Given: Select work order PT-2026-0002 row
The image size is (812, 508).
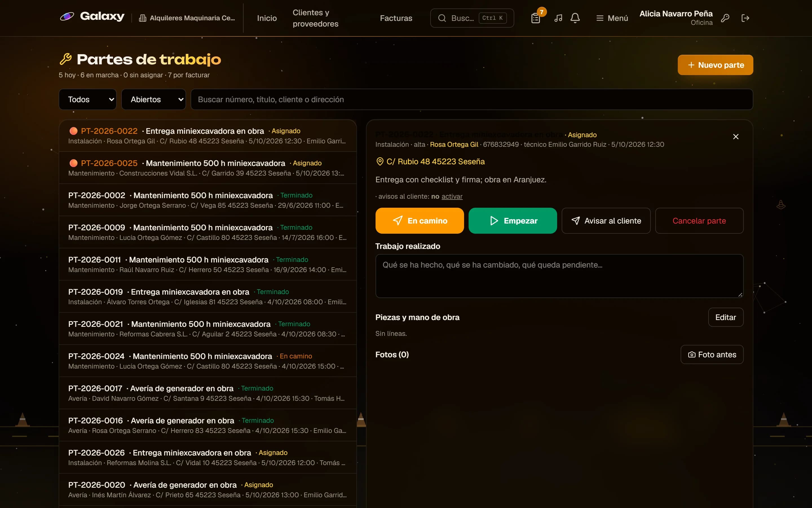Looking at the screenshot, I should (208, 200).
